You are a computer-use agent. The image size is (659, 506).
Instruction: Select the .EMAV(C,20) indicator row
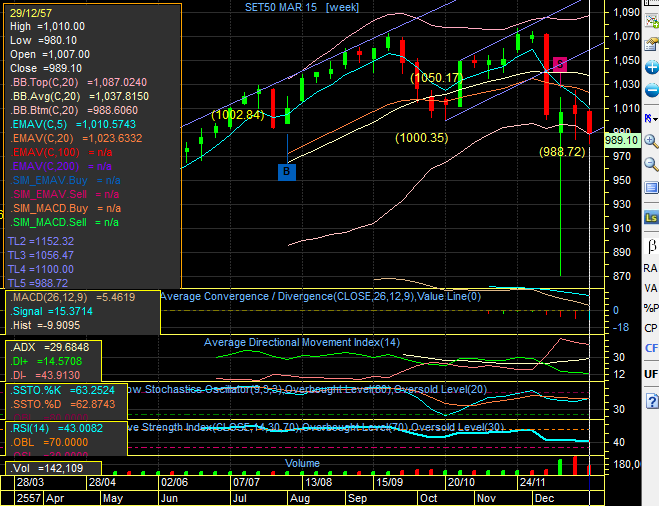76,138
